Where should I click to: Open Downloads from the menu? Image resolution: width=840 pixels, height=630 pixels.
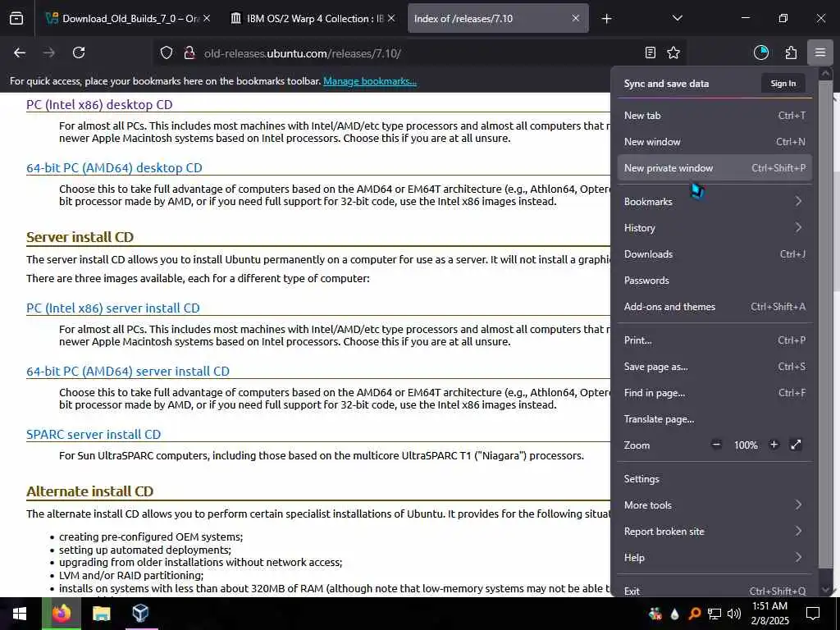click(x=714, y=254)
